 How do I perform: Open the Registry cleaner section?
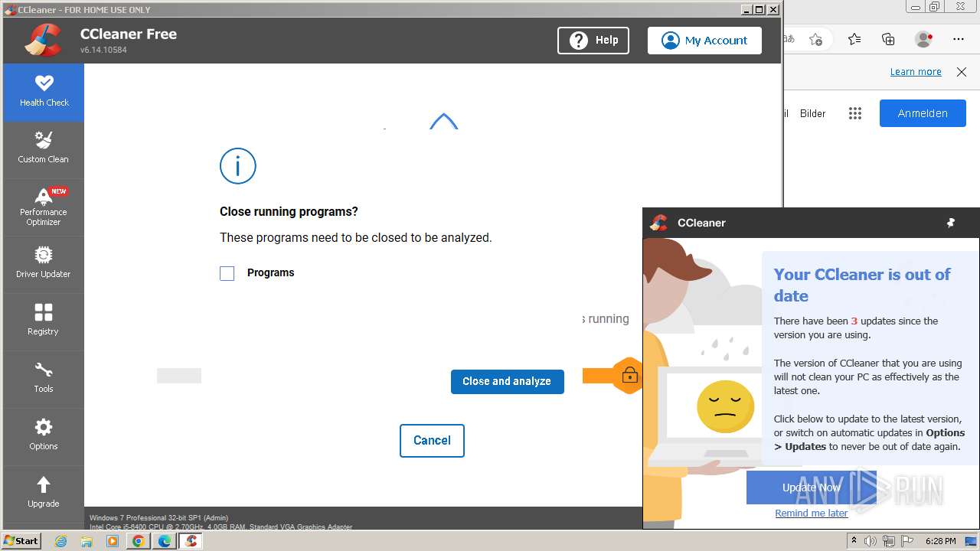44,321
